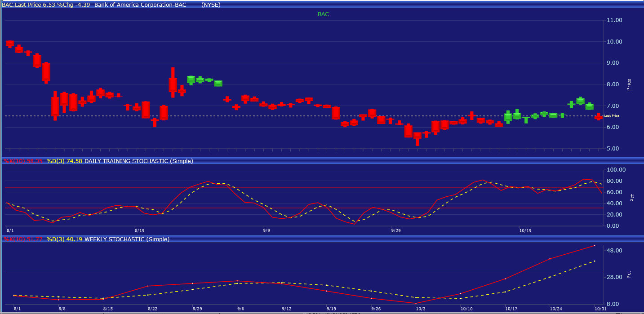Screen dimensions: 644x314
Task: Click the 'BAC.Last Price 6.53' title text
Action: [x=29, y=4]
